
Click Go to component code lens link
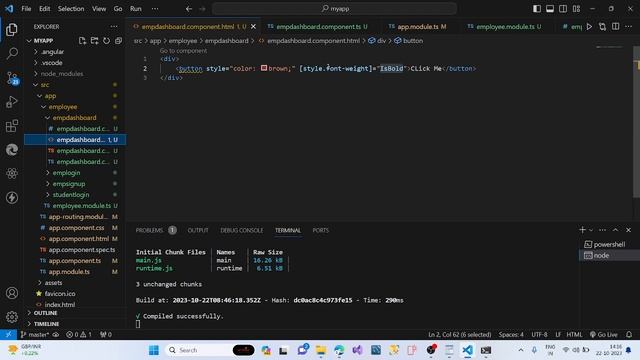click(183, 51)
